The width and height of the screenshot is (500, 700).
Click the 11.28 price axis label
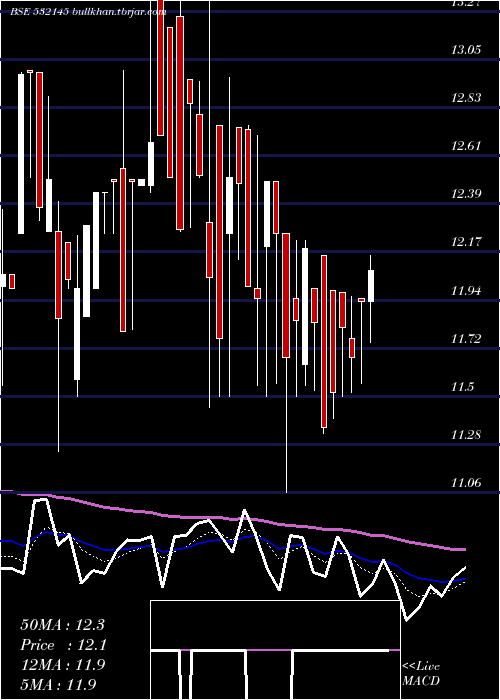466,434
